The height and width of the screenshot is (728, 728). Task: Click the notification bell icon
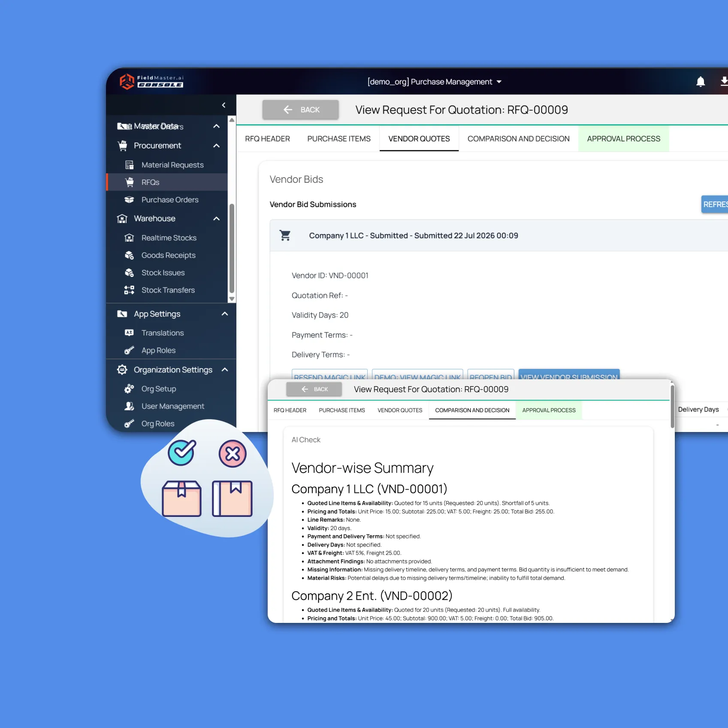(700, 82)
